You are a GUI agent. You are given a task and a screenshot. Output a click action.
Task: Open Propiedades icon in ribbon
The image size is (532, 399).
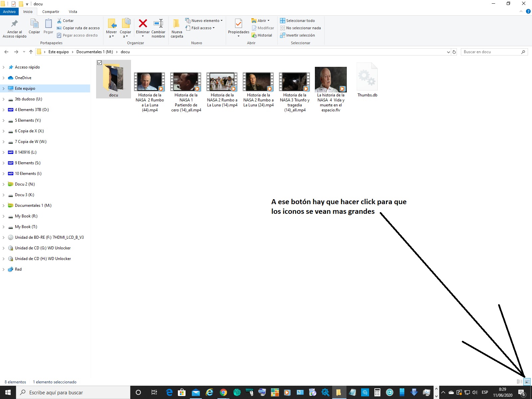238,24
